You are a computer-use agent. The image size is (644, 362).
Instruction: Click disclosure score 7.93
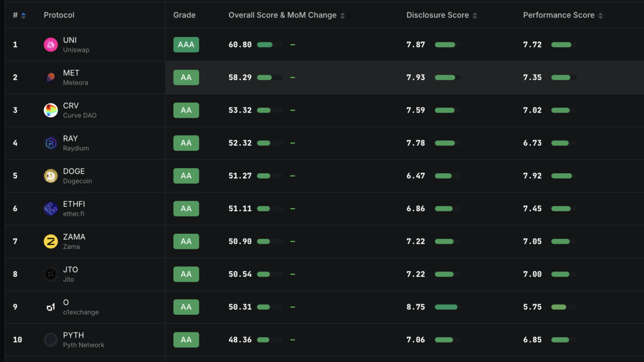[416, 77]
